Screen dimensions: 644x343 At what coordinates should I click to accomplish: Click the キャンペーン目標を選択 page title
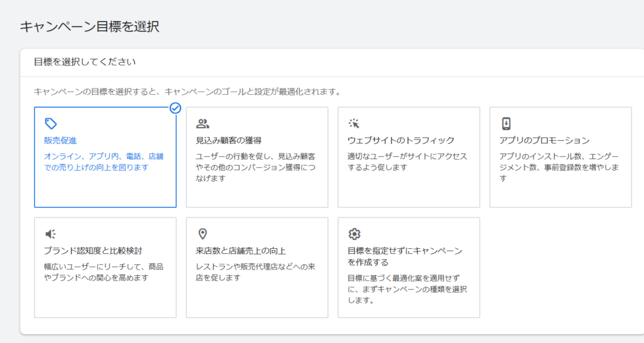pos(89,26)
